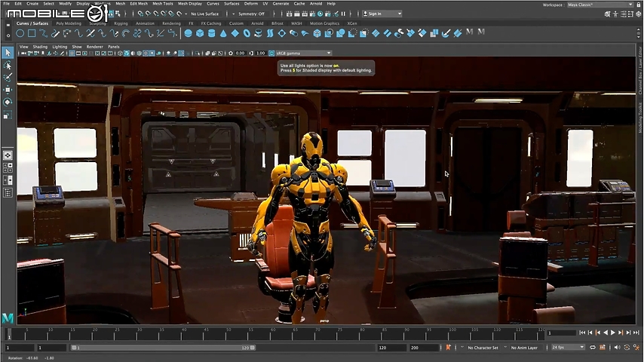Click the first M script icon on shelf
This screenshot has height=362, width=644.
(470, 32)
